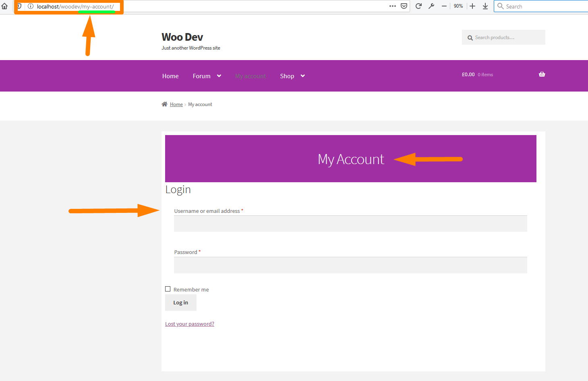Click the 'Just another WordPress site' tagline

tap(191, 48)
